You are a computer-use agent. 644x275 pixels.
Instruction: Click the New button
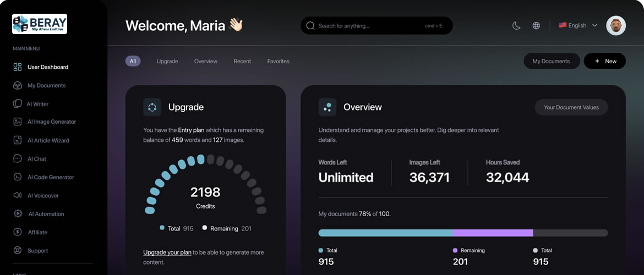pyautogui.click(x=604, y=61)
